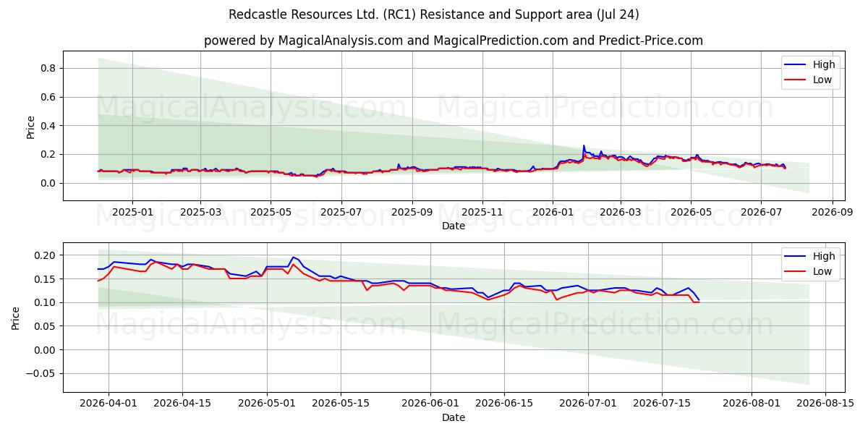Click the '0.6' y-axis tick in top chart
Viewport: 868px width, 434px height.
click(x=48, y=97)
